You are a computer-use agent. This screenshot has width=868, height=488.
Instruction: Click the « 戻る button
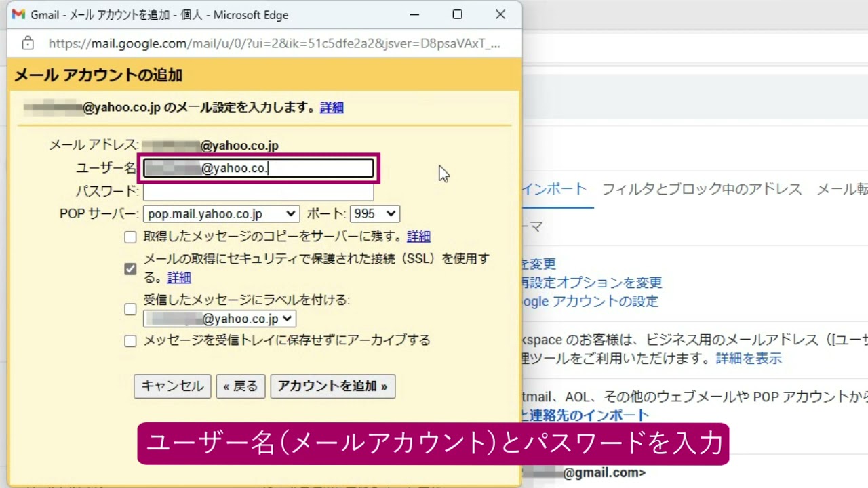click(241, 386)
